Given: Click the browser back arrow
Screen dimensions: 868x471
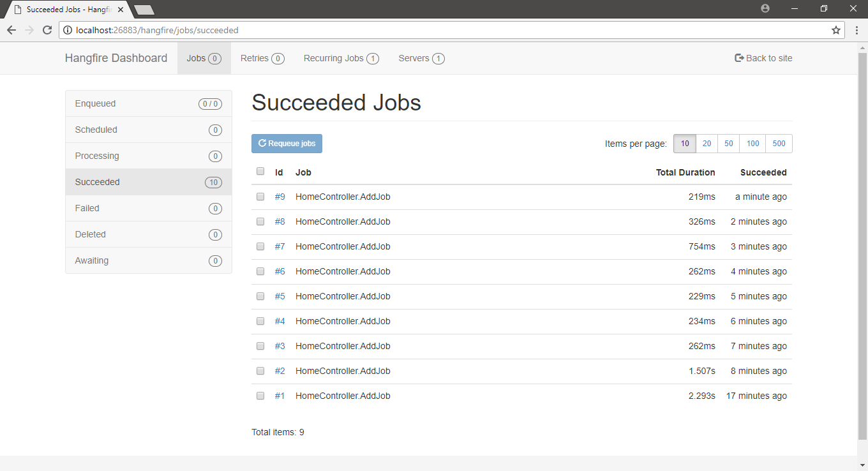Looking at the screenshot, I should pyautogui.click(x=11, y=30).
